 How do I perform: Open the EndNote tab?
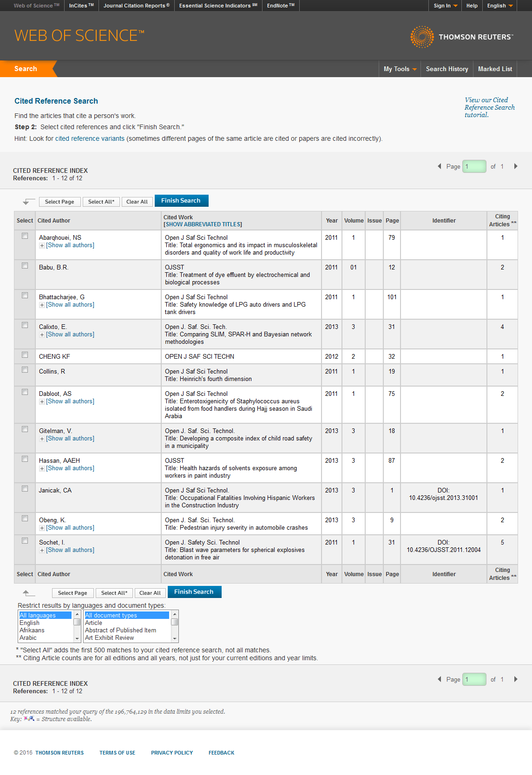coord(281,6)
